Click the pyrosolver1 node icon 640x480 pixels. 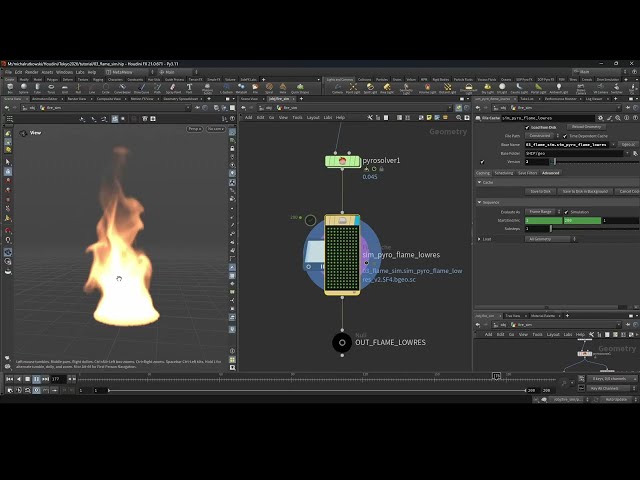(342, 161)
